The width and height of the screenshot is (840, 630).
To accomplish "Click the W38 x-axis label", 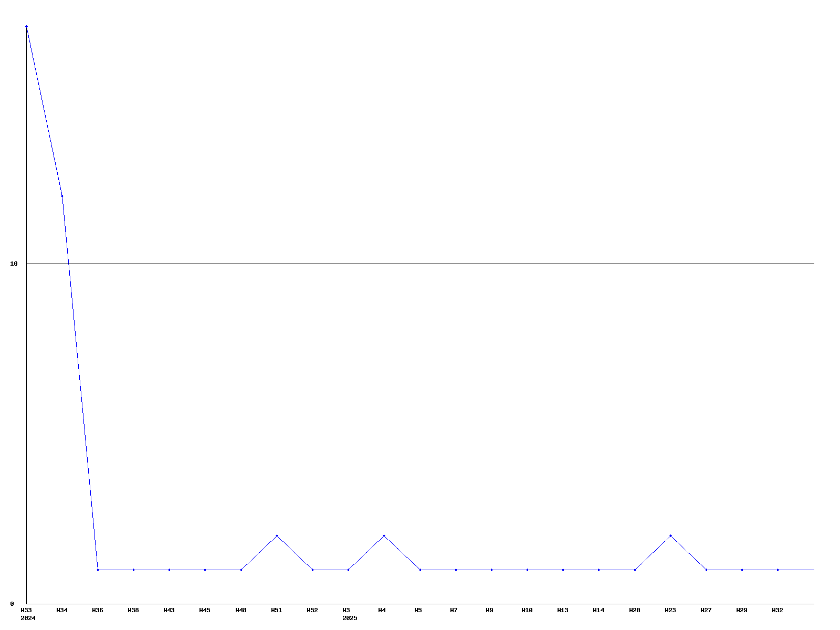I will point(133,610).
